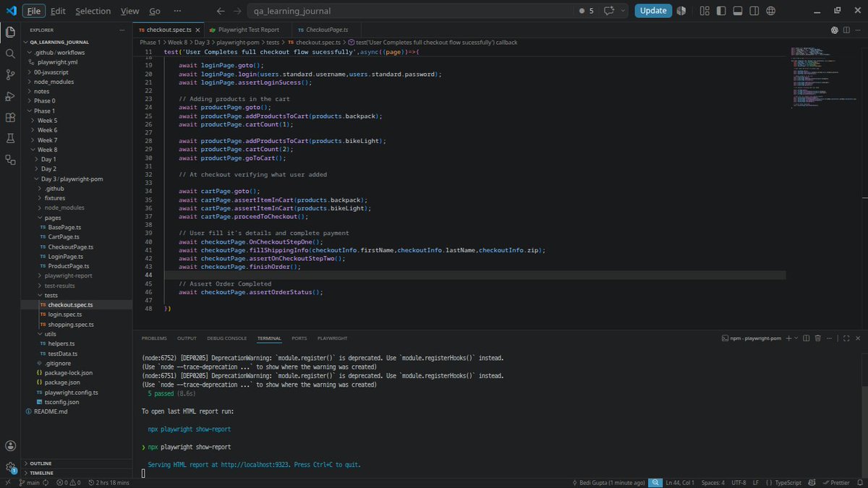Click Ln 44, Col 1 cursor position
The width and height of the screenshot is (868, 488).
[680, 482]
